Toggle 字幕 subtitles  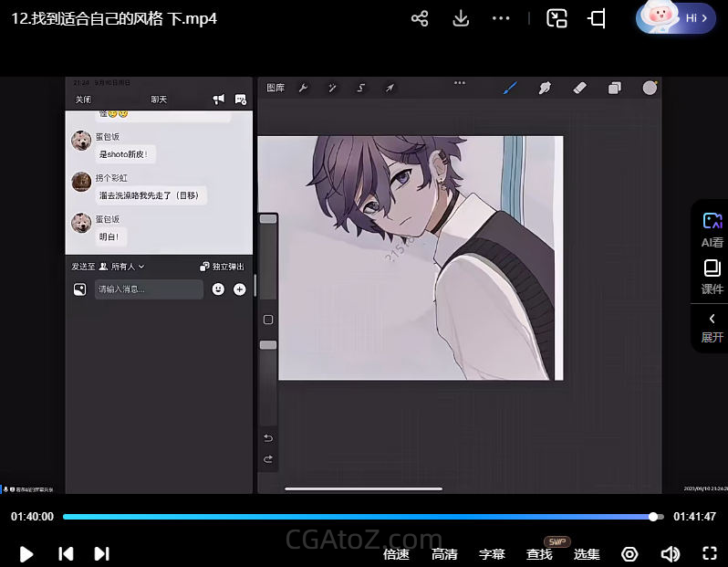492,554
